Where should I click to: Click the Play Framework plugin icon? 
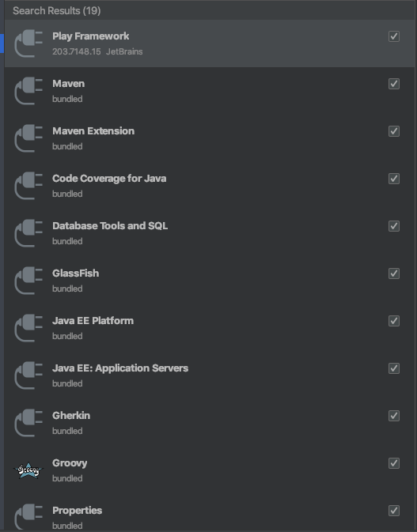(28, 43)
